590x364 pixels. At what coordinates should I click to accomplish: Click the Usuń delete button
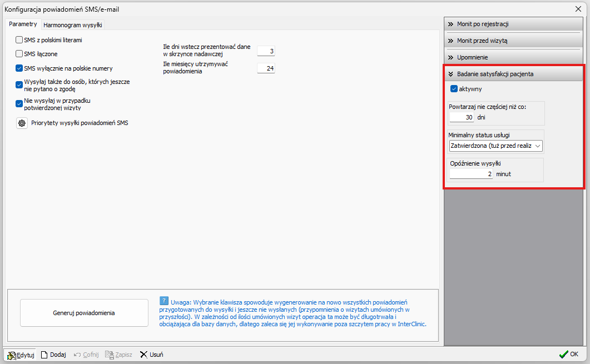pyautogui.click(x=151, y=355)
